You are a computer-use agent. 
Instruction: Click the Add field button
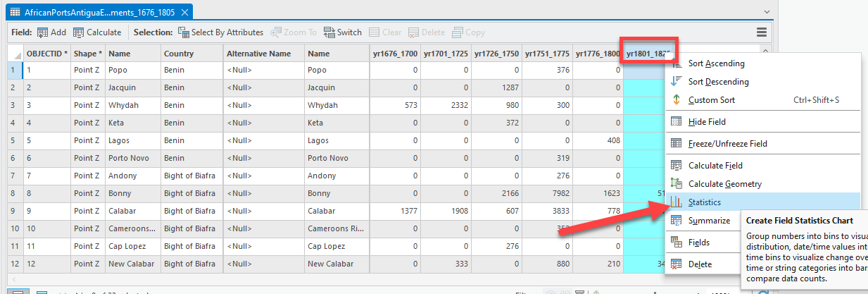coord(51,32)
